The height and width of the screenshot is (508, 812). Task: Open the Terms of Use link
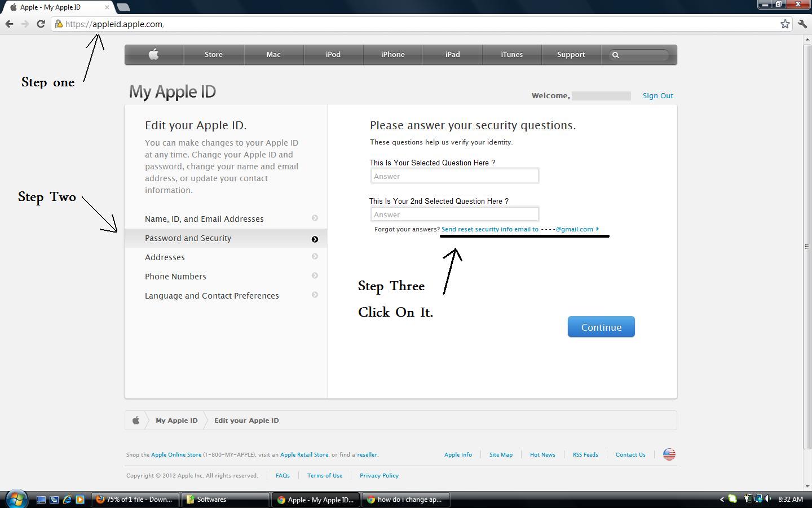[x=325, y=475]
